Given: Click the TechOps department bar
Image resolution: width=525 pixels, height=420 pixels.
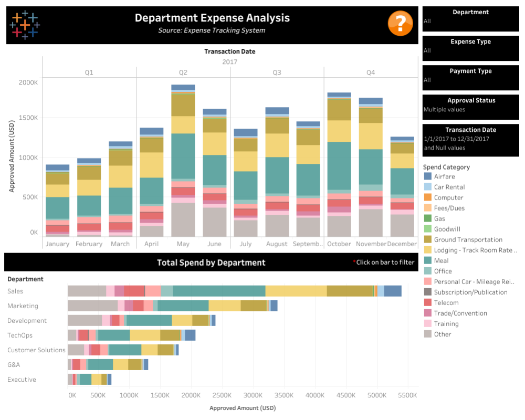Looking at the screenshot, I should pos(131,335).
